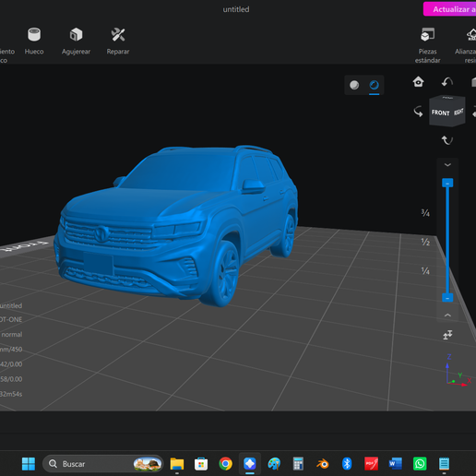Image resolution: width=476 pixels, height=476 pixels.
Task: Click the Buscar search box on taskbar
Action: pyautogui.click(x=102, y=464)
